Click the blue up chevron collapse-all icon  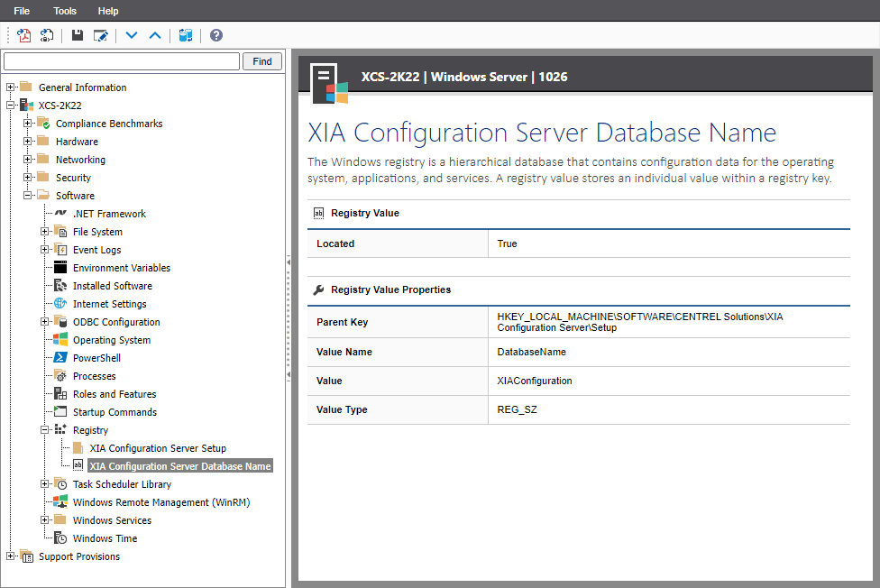(155, 35)
